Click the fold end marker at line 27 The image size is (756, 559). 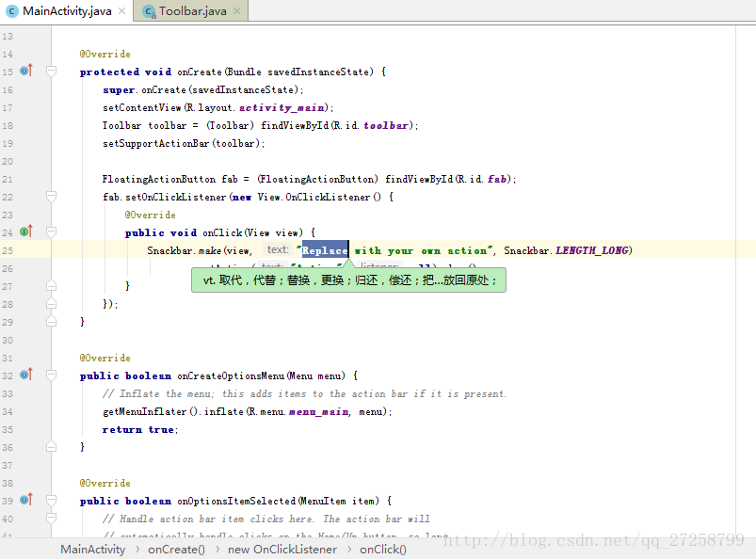(51, 286)
